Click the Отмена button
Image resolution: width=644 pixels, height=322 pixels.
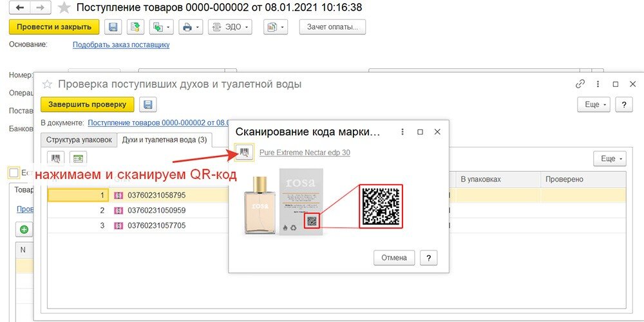pyautogui.click(x=394, y=258)
